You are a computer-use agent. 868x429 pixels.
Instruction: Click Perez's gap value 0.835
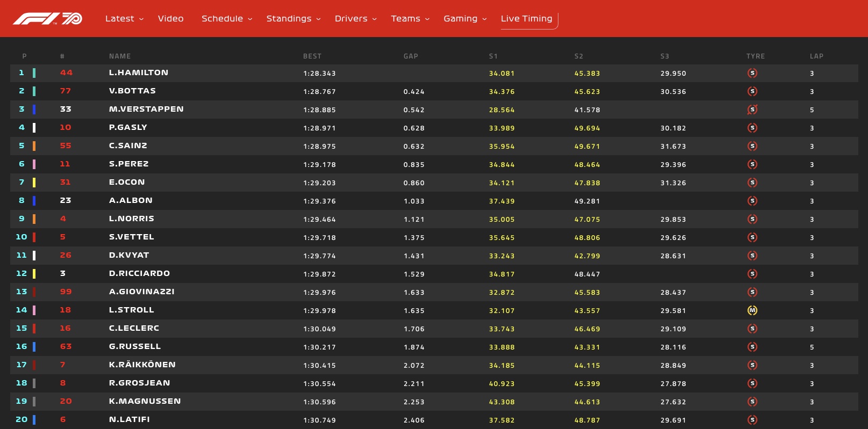(x=414, y=165)
